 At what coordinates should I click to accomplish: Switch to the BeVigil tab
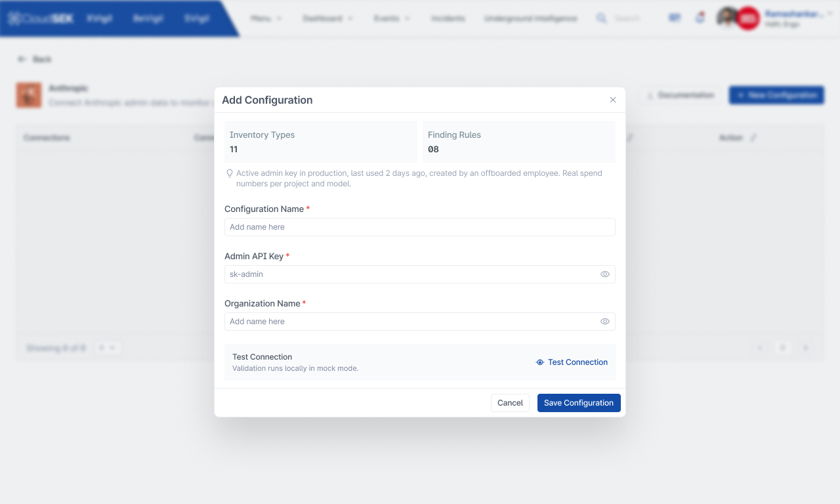(148, 18)
